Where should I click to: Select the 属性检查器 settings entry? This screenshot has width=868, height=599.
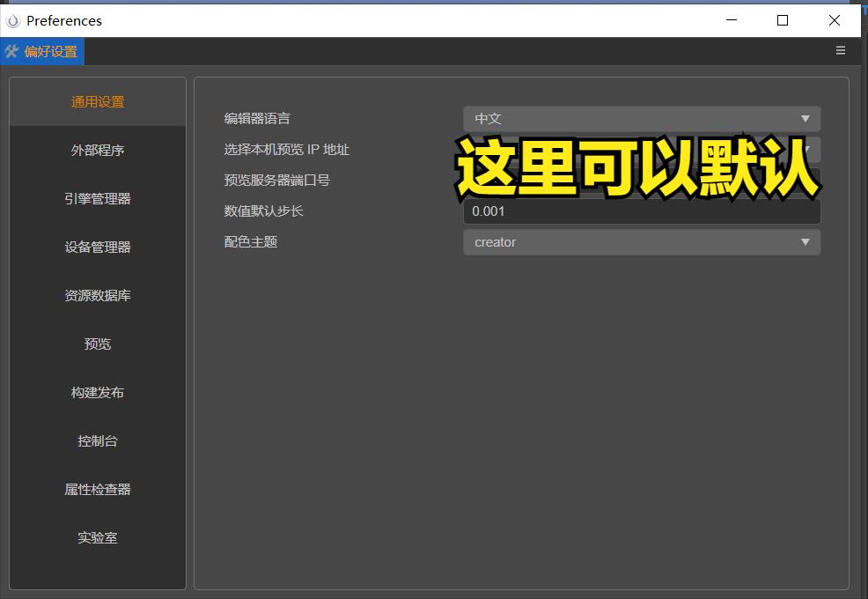pyautogui.click(x=97, y=489)
